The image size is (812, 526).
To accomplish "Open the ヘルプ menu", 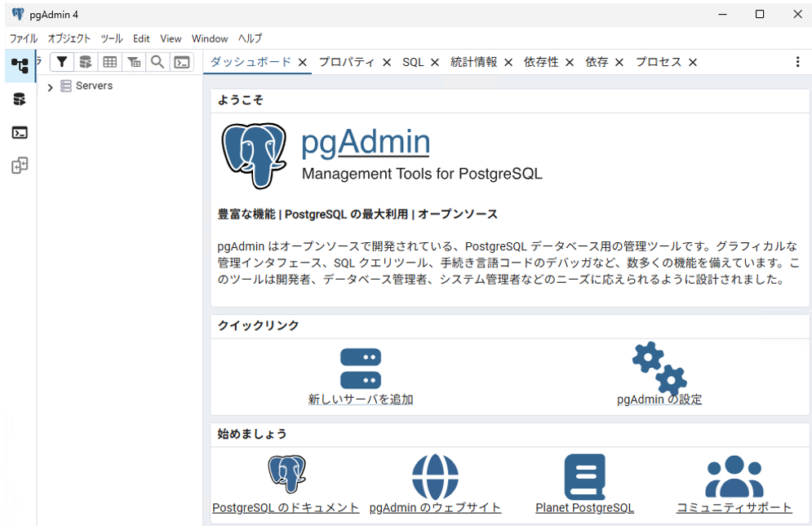I will coord(250,39).
